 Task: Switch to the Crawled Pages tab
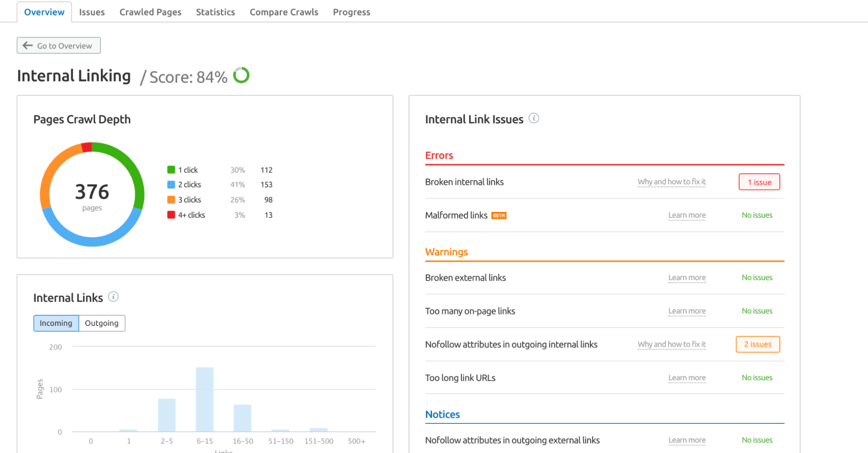[x=150, y=12]
